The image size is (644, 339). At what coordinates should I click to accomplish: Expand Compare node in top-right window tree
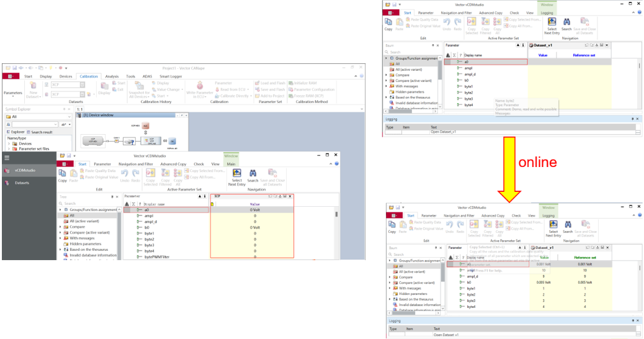pos(386,75)
